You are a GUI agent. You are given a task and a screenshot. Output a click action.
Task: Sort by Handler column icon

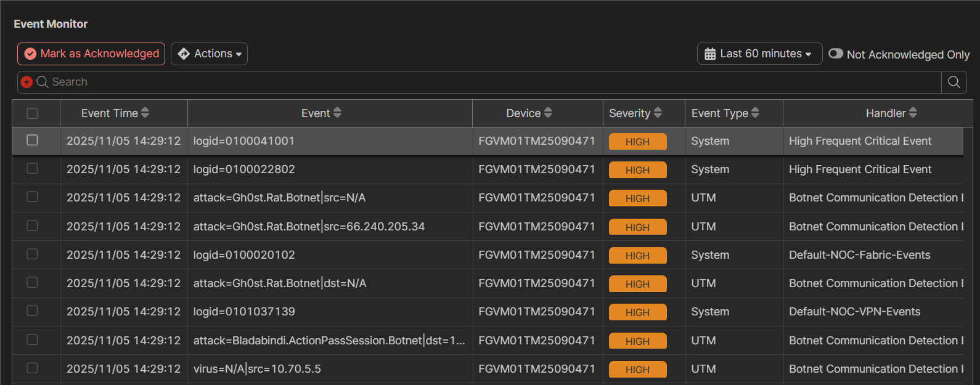[x=913, y=113]
